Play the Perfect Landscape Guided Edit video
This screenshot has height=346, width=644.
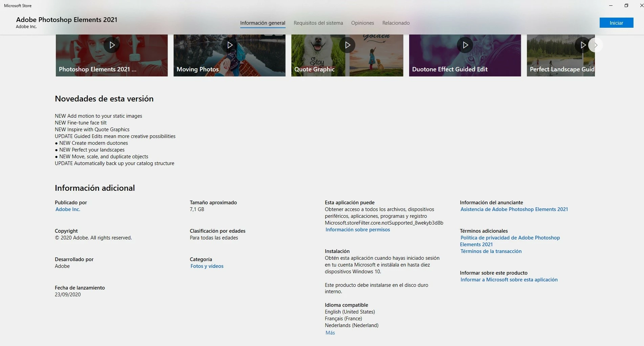[582, 45]
